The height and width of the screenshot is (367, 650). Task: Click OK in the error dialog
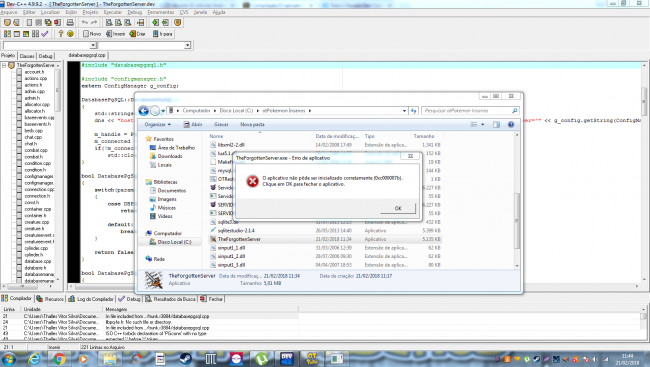[x=398, y=208]
